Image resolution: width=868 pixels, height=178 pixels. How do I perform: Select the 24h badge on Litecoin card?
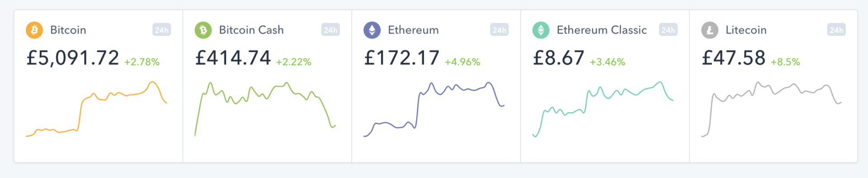click(x=836, y=30)
